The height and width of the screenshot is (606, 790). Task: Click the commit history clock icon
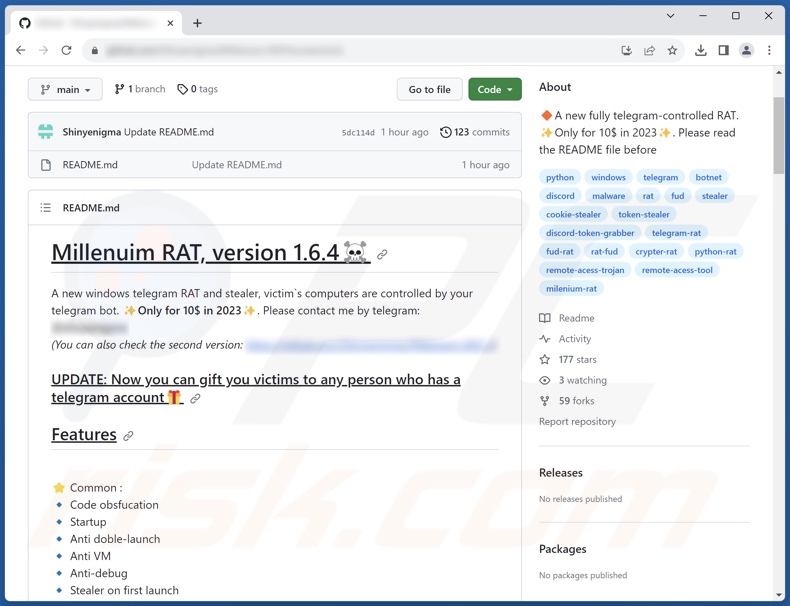pos(445,132)
